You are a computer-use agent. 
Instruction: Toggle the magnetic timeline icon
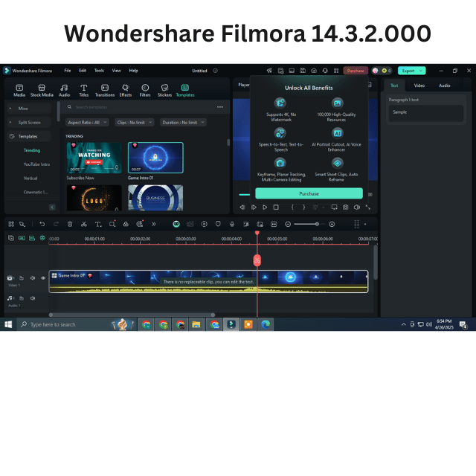coord(32,238)
